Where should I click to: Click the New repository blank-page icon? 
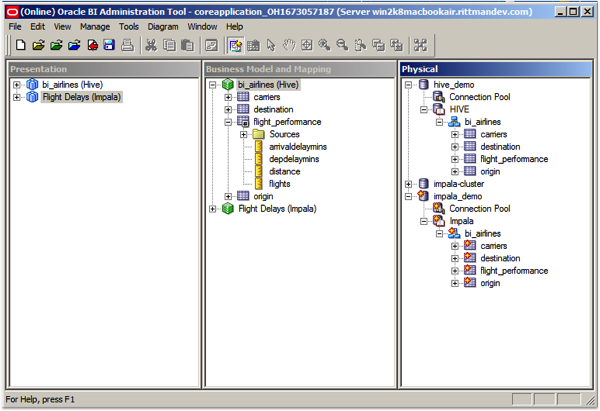21,45
